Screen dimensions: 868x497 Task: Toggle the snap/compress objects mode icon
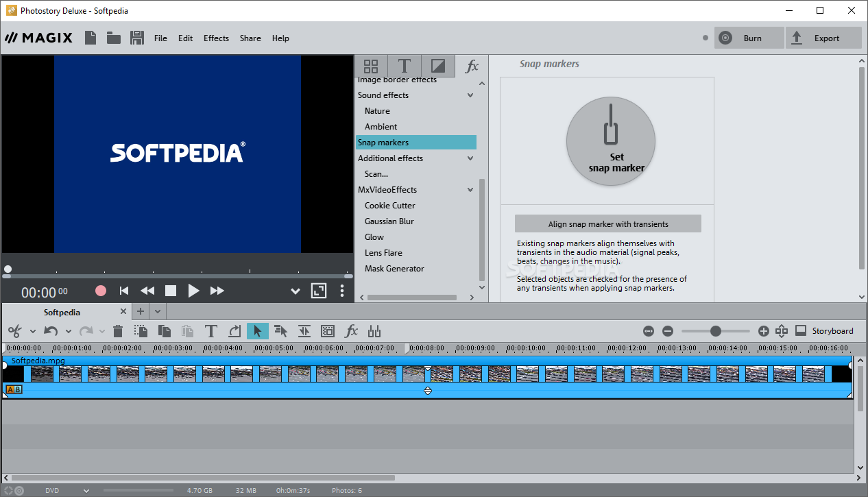(304, 331)
